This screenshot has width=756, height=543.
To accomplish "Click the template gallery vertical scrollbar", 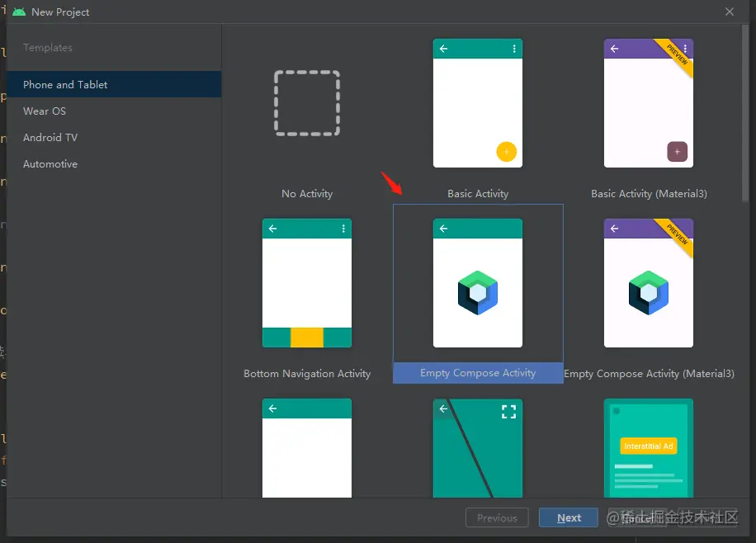I will (745, 114).
